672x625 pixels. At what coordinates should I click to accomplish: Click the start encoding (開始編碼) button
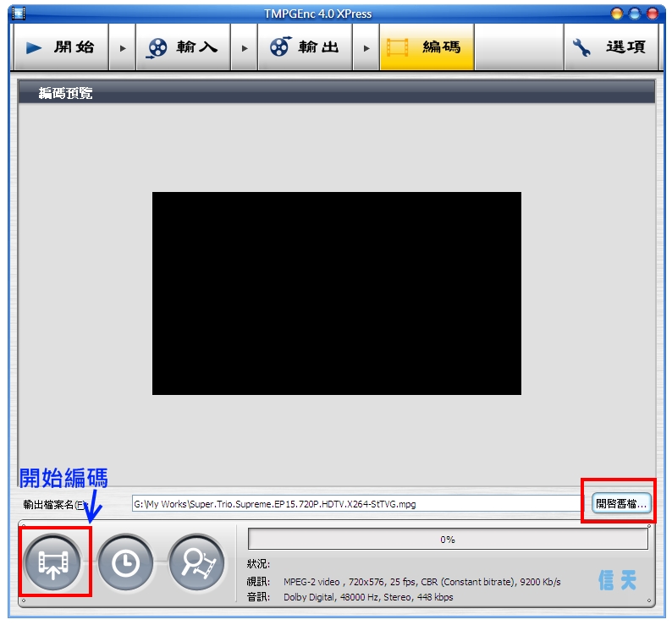coord(53,562)
